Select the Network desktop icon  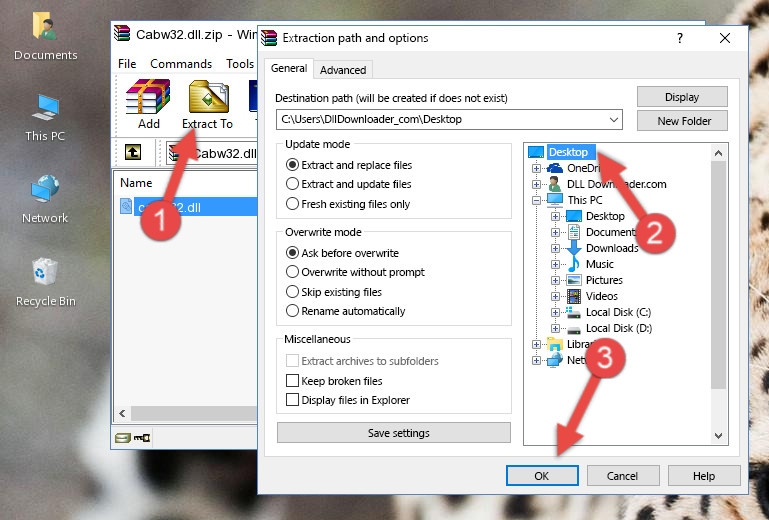click(45, 199)
